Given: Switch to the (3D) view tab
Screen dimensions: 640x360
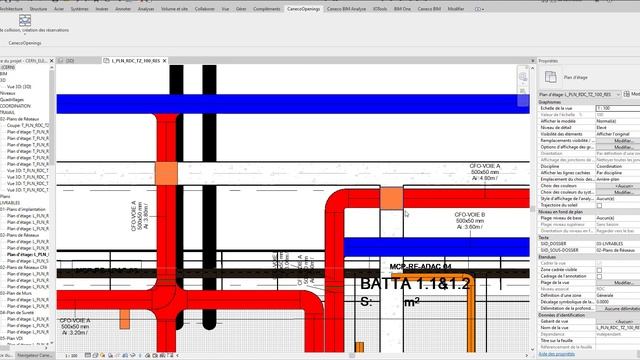Looking at the screenshot, I should point(70,60).
